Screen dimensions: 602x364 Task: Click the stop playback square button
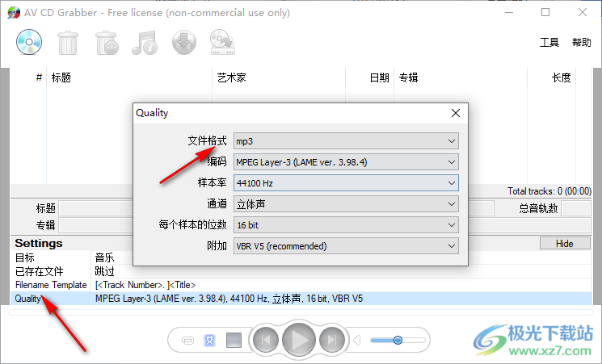(x=234, y=341)
